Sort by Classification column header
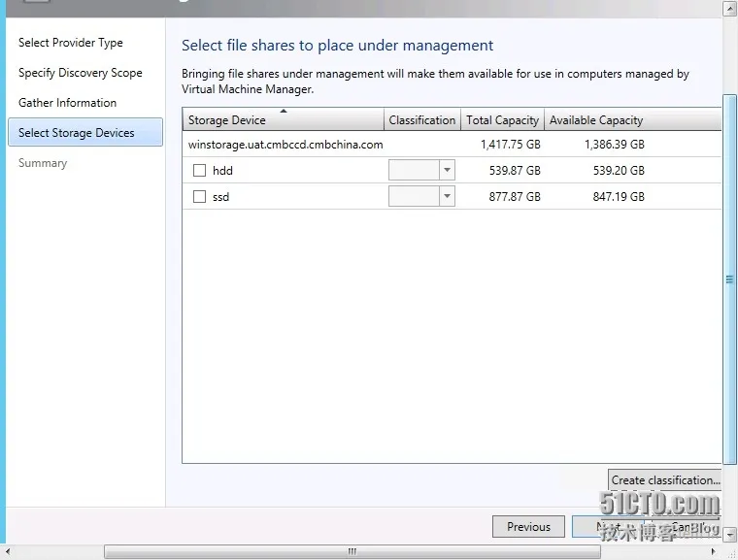Screen dimensions: 738x560 click(x=422, y=119)
